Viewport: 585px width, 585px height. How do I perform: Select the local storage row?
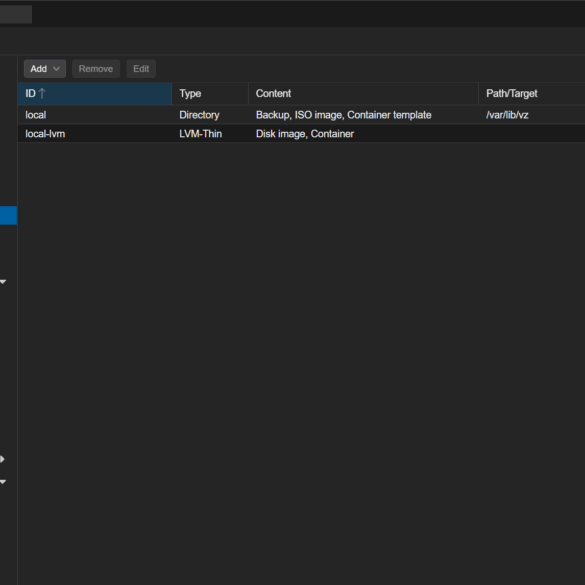point(301,115)
